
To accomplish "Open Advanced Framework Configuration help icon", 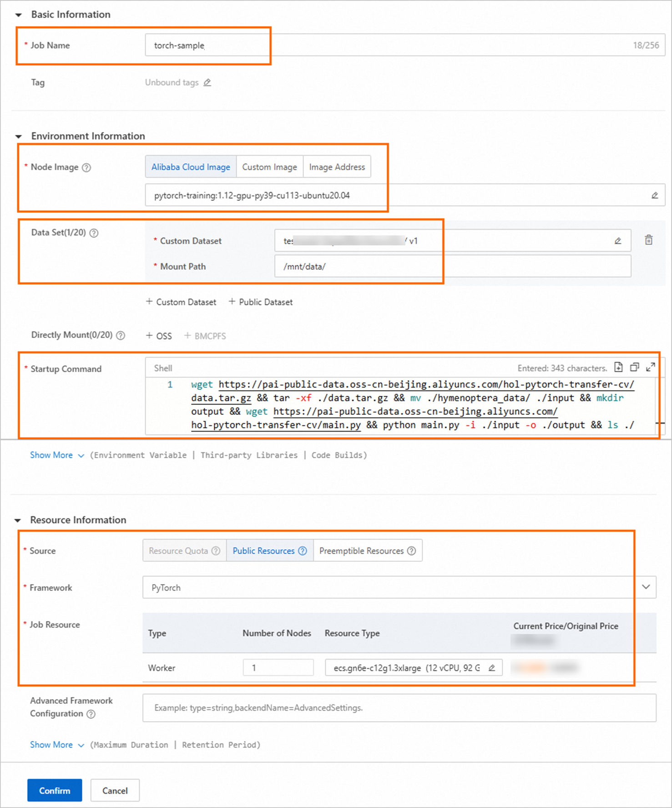I will coord(91,714).
